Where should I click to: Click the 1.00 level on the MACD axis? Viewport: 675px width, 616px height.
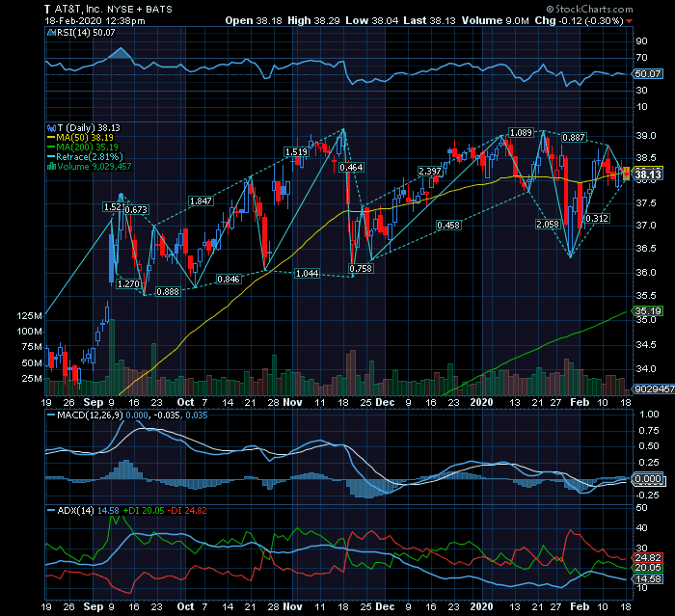(650, 415)
